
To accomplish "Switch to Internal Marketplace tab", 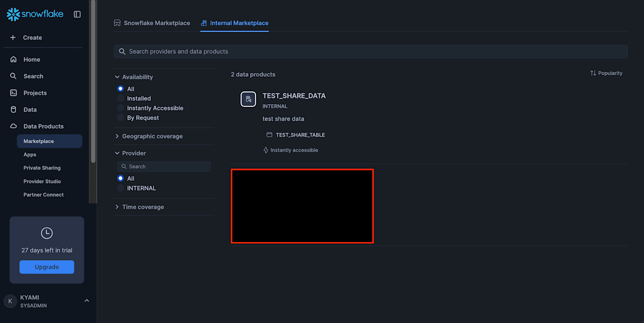I will point(235,23).
